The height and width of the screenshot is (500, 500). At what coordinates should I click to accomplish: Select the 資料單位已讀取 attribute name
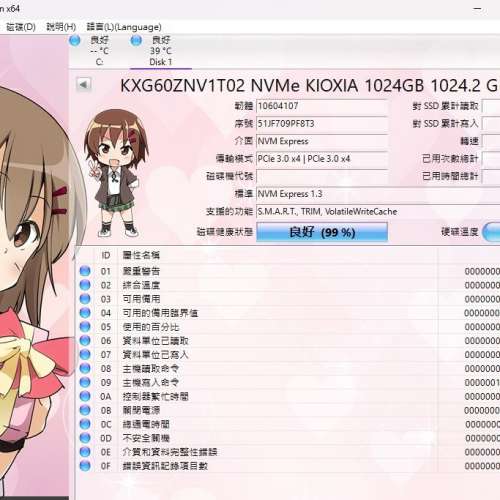(x=155, y=341)
